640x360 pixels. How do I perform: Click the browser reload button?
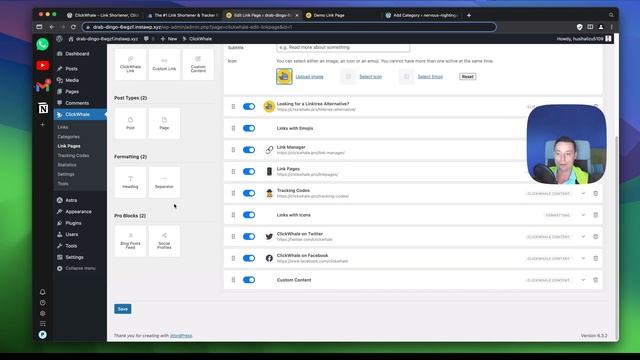tap(73, 27)
